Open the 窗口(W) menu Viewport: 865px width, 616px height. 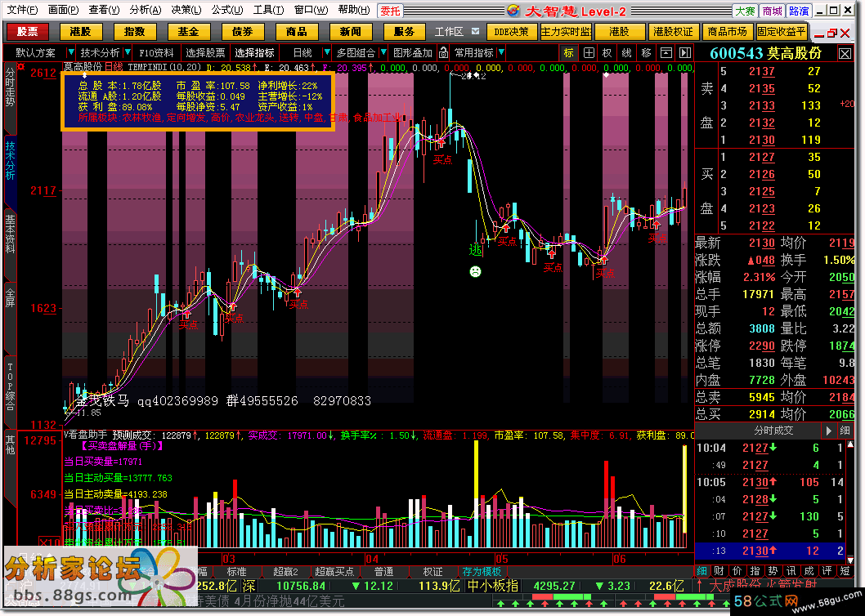coord(311,10)
